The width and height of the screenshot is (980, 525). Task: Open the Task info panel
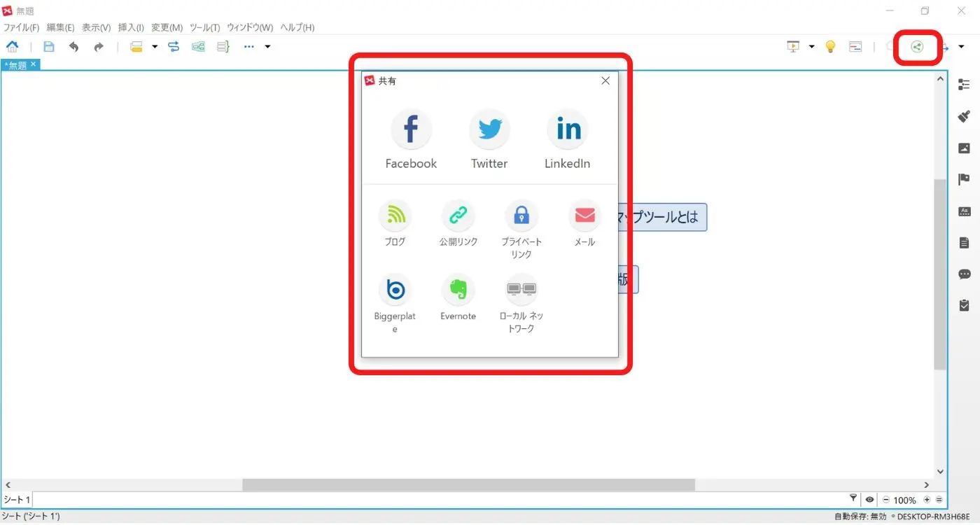[x=964, y=306]
